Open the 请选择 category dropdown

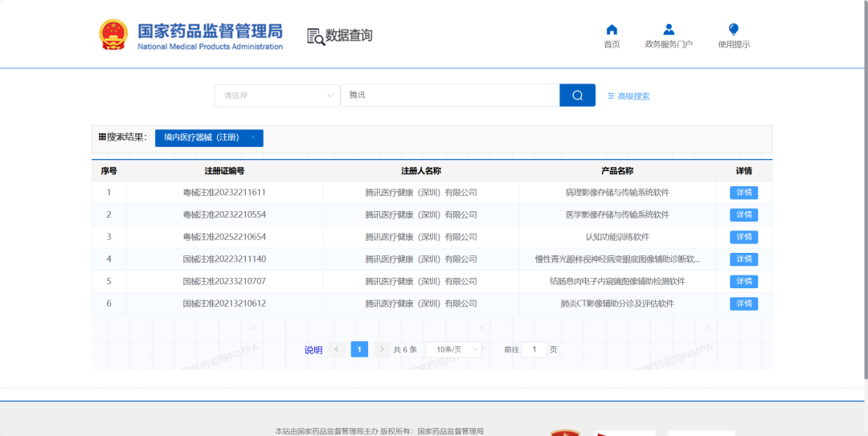coord(277,96)
